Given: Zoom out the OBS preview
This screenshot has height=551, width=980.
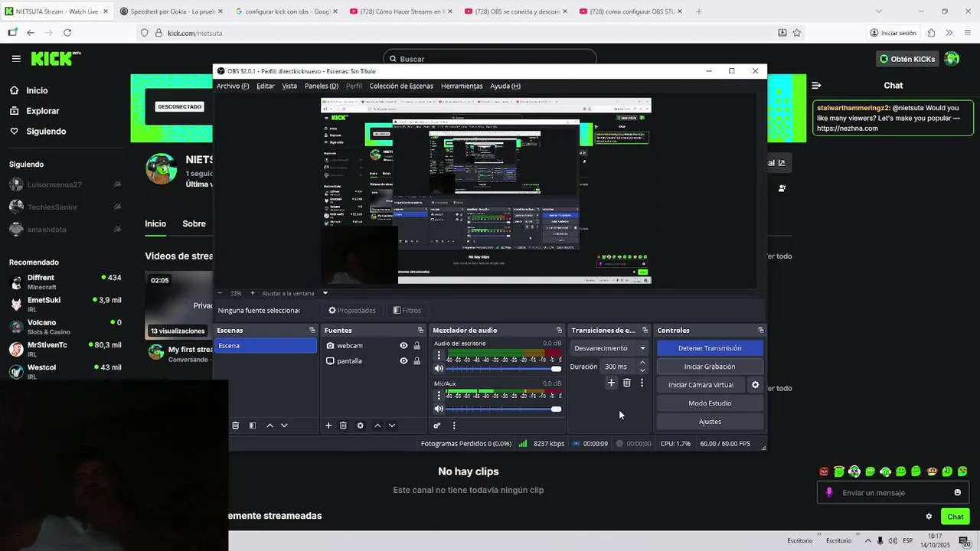Looking at the screenshot, I should pyautogui.click(x=220, y=293).
